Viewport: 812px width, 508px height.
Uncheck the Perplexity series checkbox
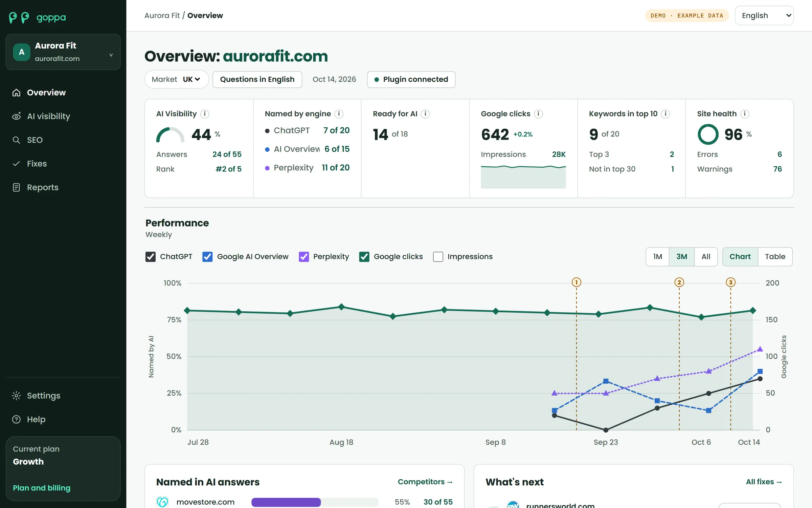[304, 257]
